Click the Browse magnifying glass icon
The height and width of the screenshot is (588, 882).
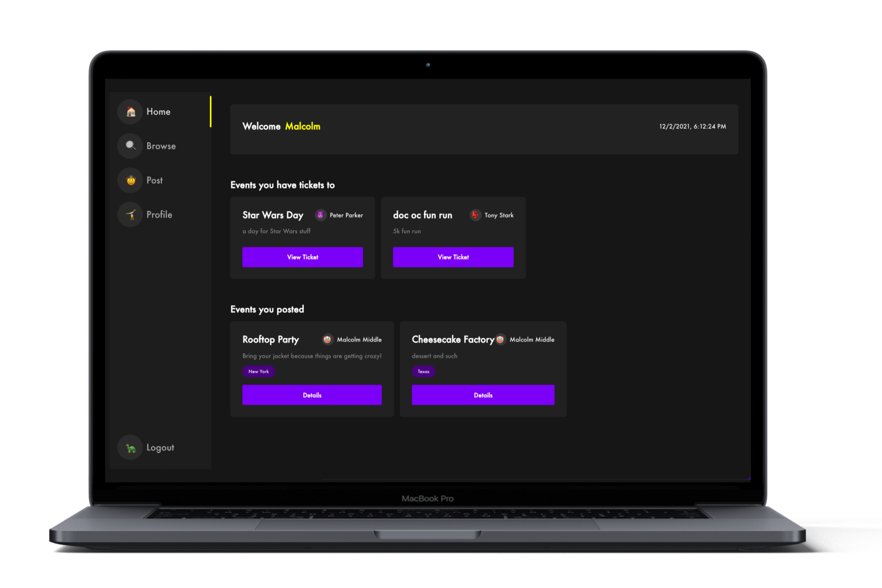pos(131,146)
